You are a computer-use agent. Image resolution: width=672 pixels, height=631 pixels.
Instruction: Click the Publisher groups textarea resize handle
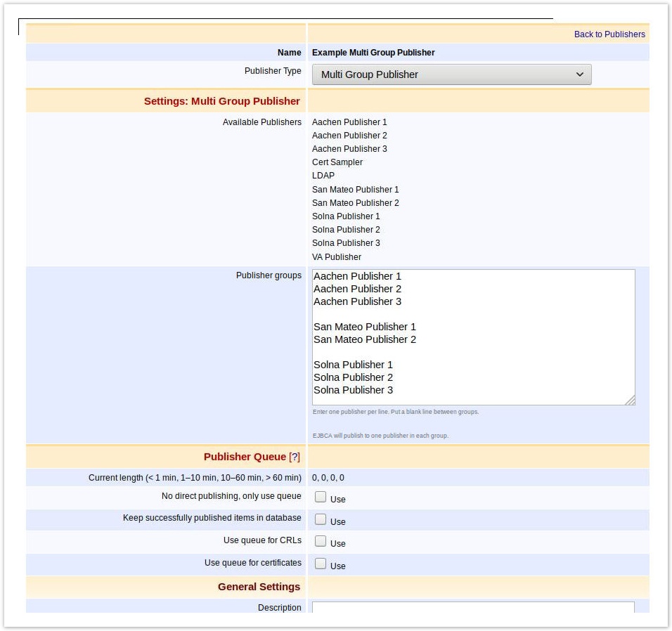click(x=631, y=401)
